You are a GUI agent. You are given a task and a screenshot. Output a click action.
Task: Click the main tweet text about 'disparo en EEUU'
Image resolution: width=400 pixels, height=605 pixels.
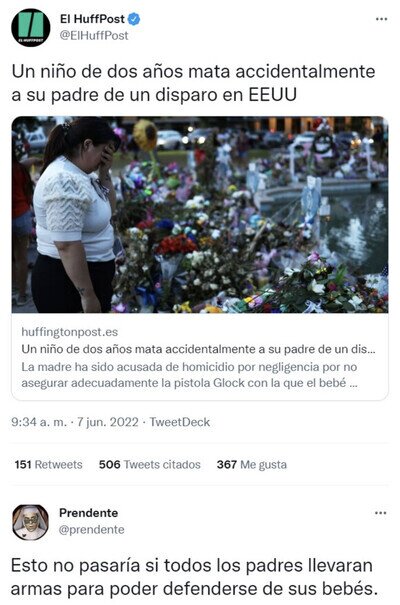(193, 83)
